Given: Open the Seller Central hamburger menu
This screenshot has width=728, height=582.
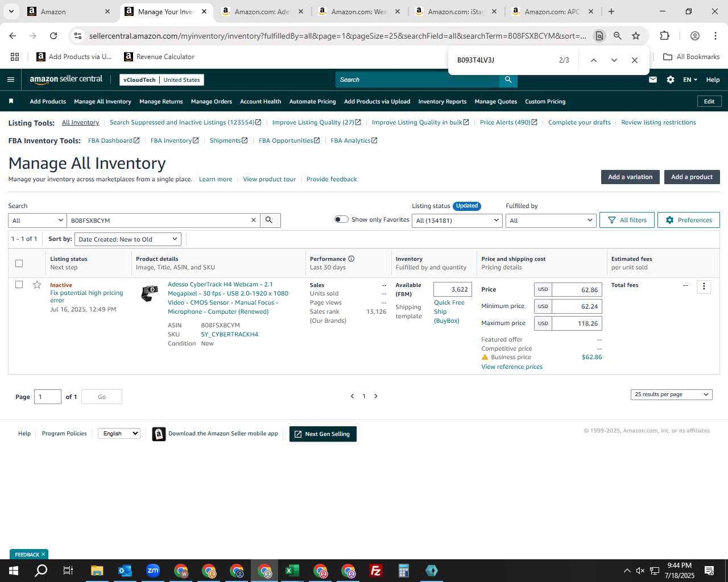Looking at the screenshot, I should click(10, 80).
